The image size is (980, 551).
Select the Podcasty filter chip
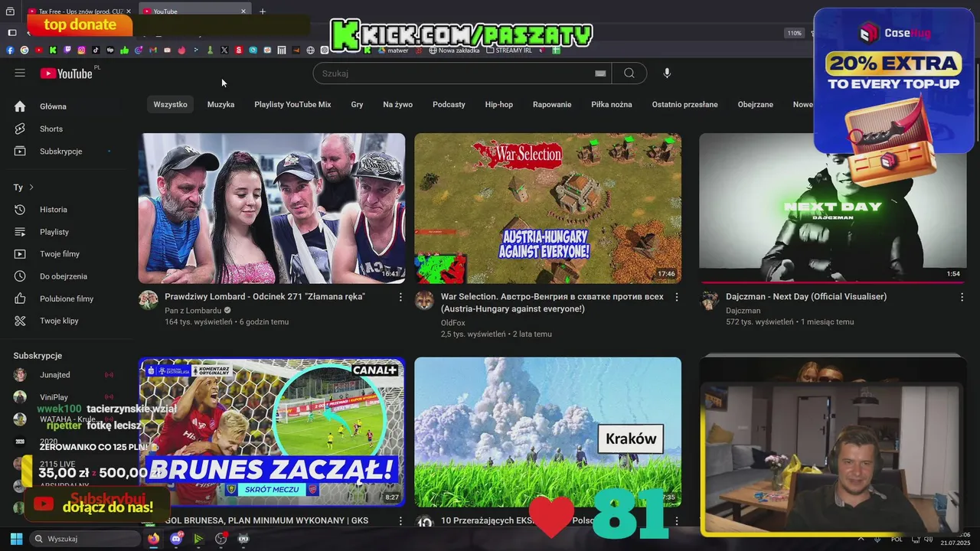[449, 104]
